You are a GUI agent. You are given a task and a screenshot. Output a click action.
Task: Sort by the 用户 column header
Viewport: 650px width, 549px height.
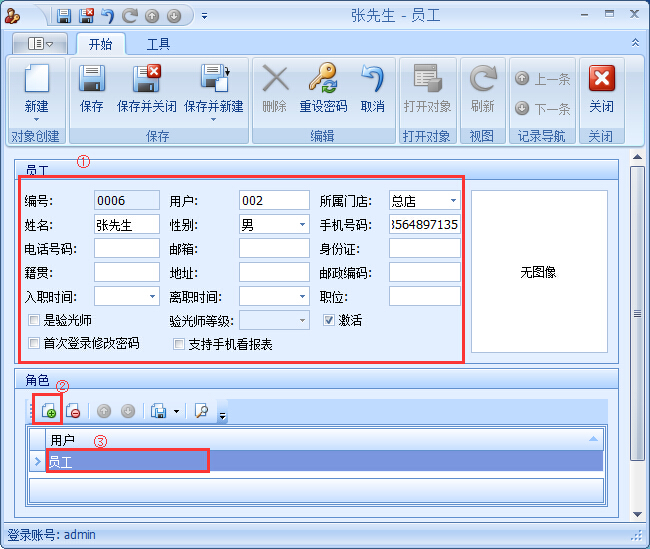coord(324,440)
